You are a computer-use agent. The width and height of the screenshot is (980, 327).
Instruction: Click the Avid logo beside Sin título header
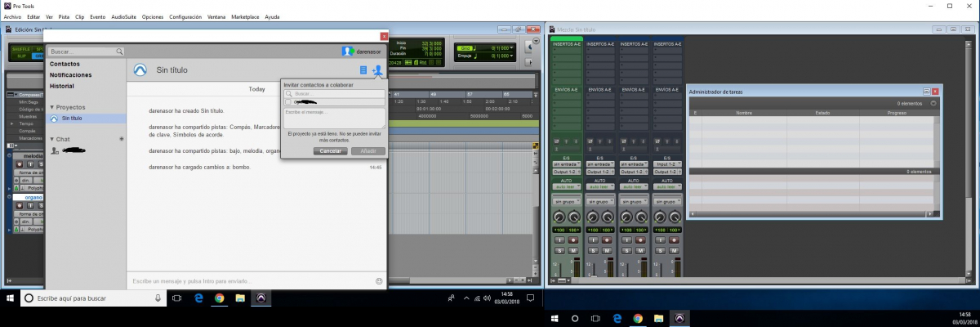tap(140, 70)
